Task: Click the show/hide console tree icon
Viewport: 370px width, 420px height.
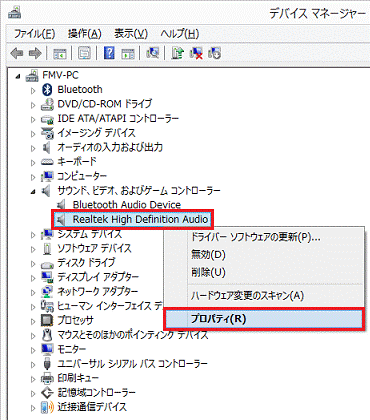Action: click(60, 53)
